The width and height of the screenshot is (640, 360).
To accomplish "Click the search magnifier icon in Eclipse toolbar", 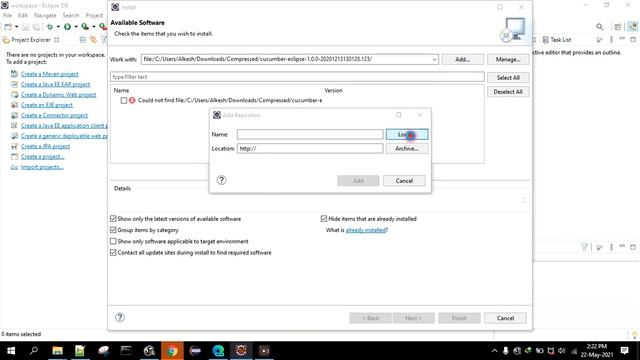I will [599, 27].
